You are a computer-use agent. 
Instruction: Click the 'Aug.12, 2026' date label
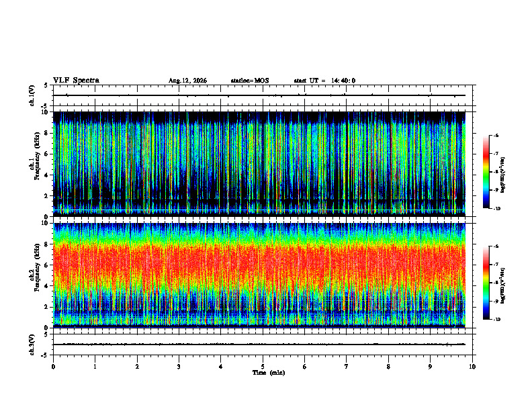tap(187, 81)
